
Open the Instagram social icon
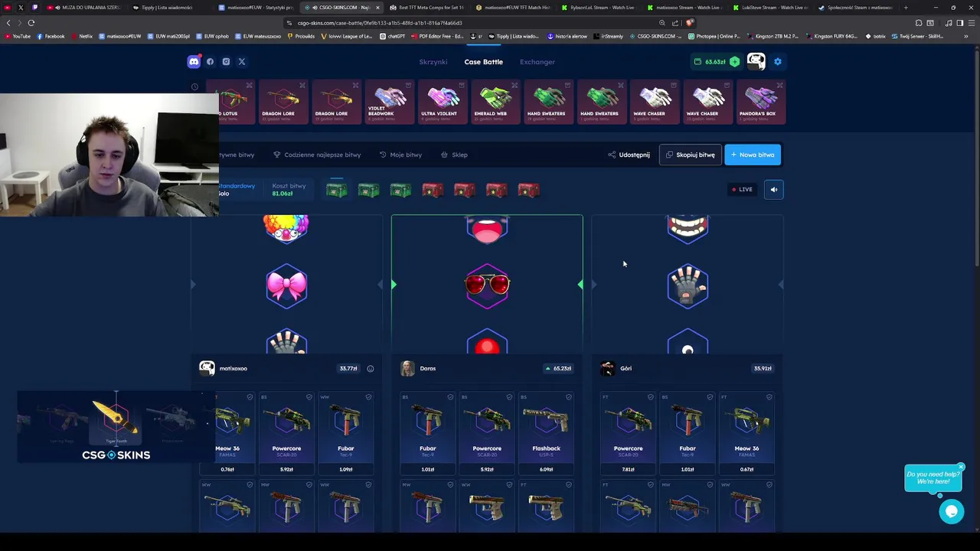point(226,62)
